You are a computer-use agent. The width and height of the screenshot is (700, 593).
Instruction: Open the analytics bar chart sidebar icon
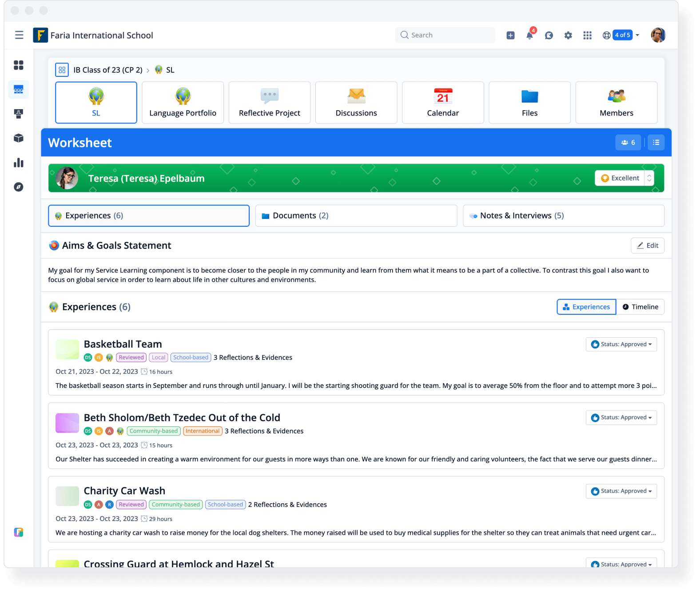tap(19, 163)
